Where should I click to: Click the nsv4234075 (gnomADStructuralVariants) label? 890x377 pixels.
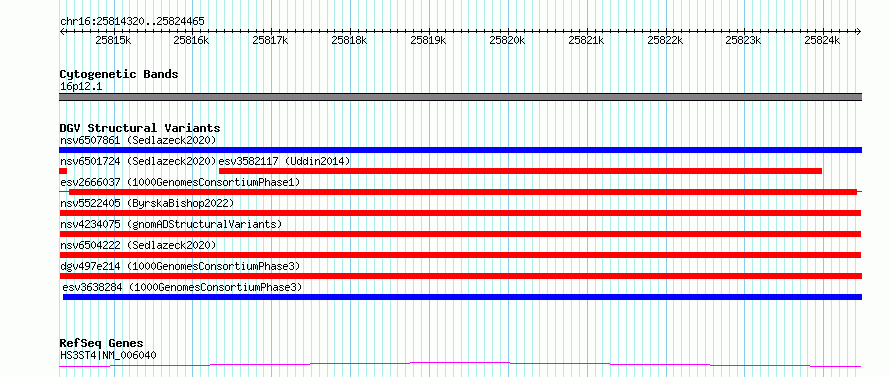coord(171,224)
